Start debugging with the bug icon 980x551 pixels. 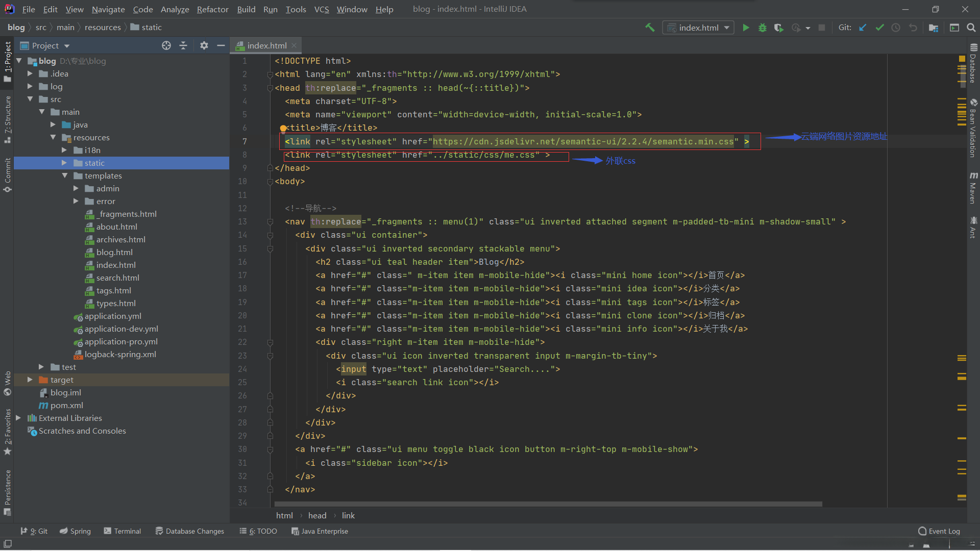point(762,28)
